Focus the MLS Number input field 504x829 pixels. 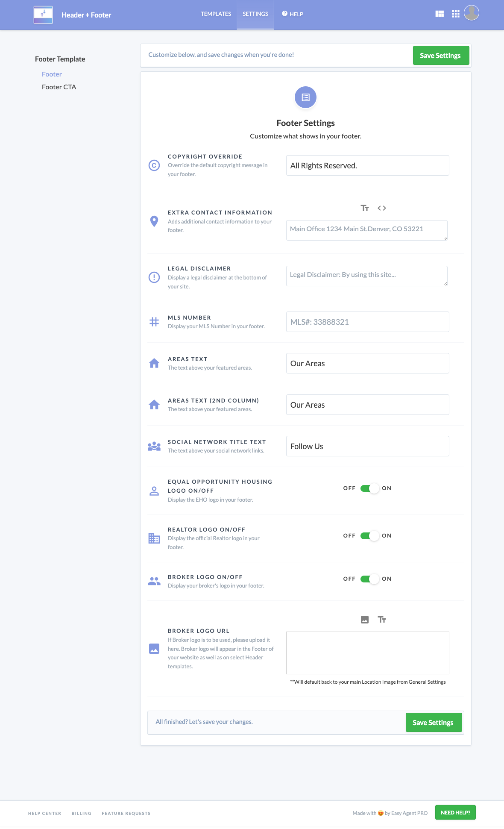[367, 322]
